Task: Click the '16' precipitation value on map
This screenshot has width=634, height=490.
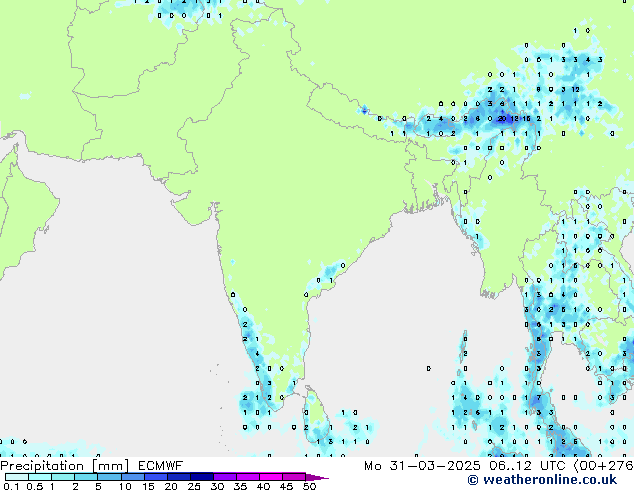Action: 526,118
